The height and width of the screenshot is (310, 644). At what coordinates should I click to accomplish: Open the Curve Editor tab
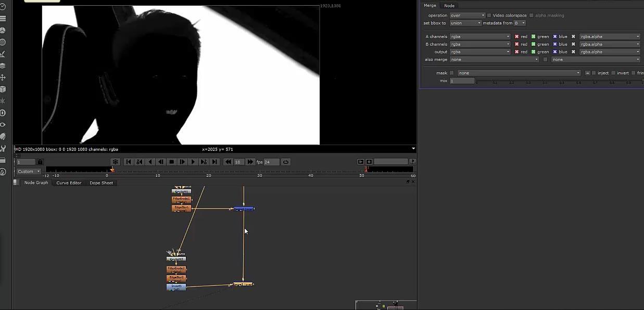69,183
